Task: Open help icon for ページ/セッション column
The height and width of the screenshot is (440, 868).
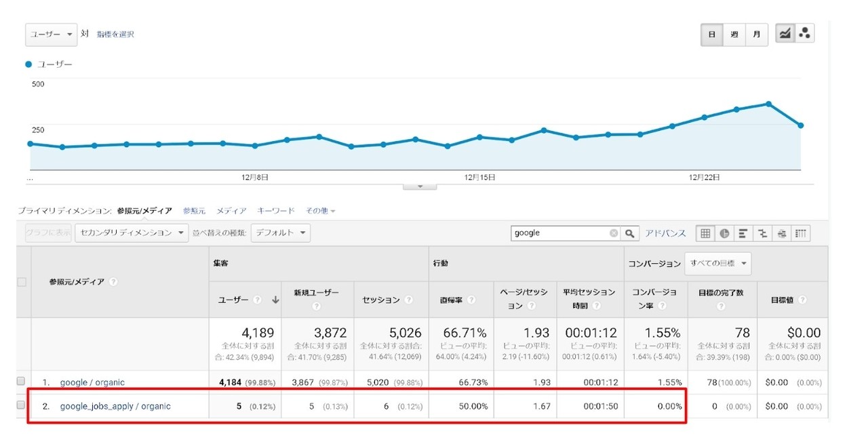Action: pos(530,306)
